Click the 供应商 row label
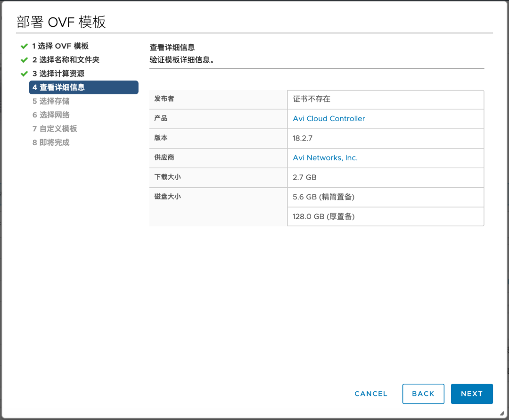Image resolution: width=509 pixels, height=420 pixels. 164,157
